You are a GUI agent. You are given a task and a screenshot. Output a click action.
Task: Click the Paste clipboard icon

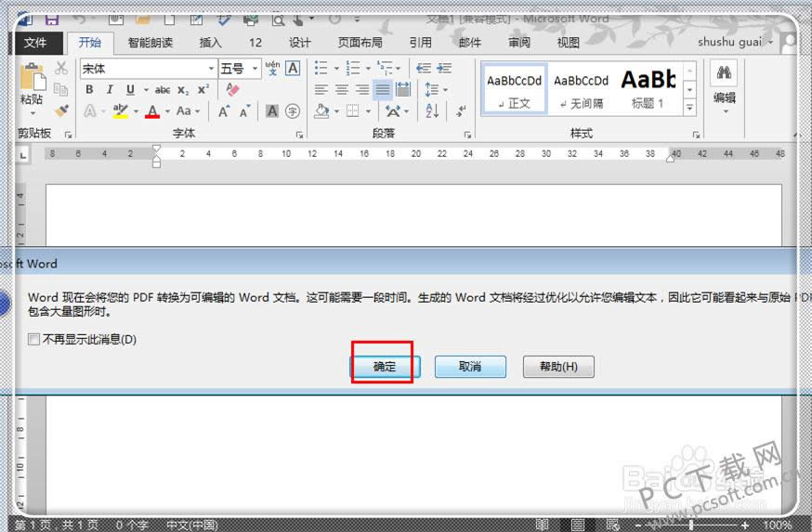click(x=32, y=78)
